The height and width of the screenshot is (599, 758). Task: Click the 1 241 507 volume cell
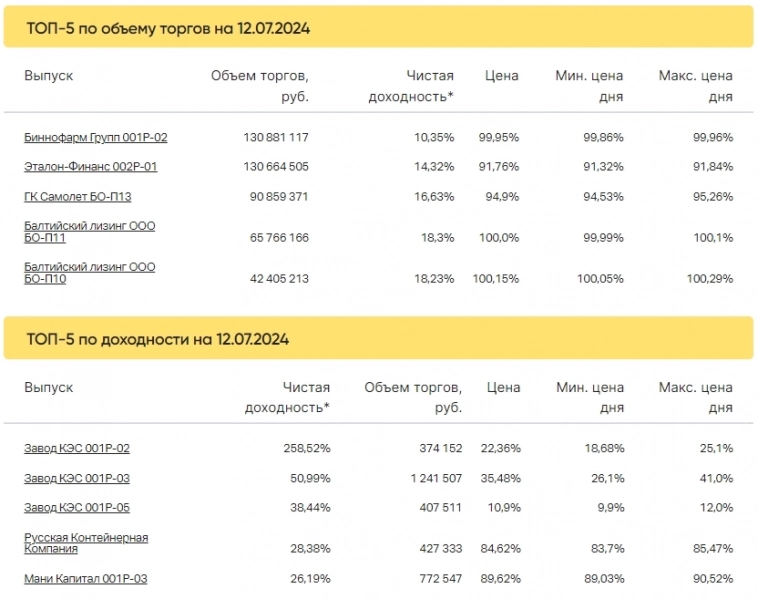point(436,479)
